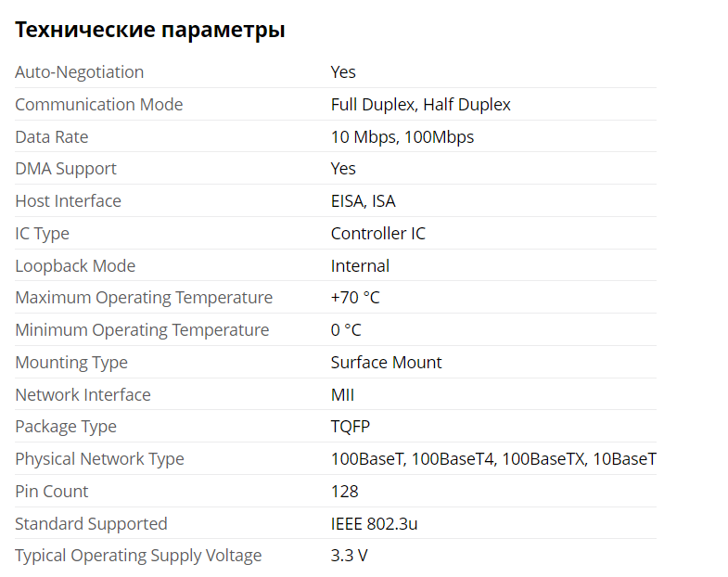728x577 pixels.
Task: Click the Data Rate label
Action: 52,137
